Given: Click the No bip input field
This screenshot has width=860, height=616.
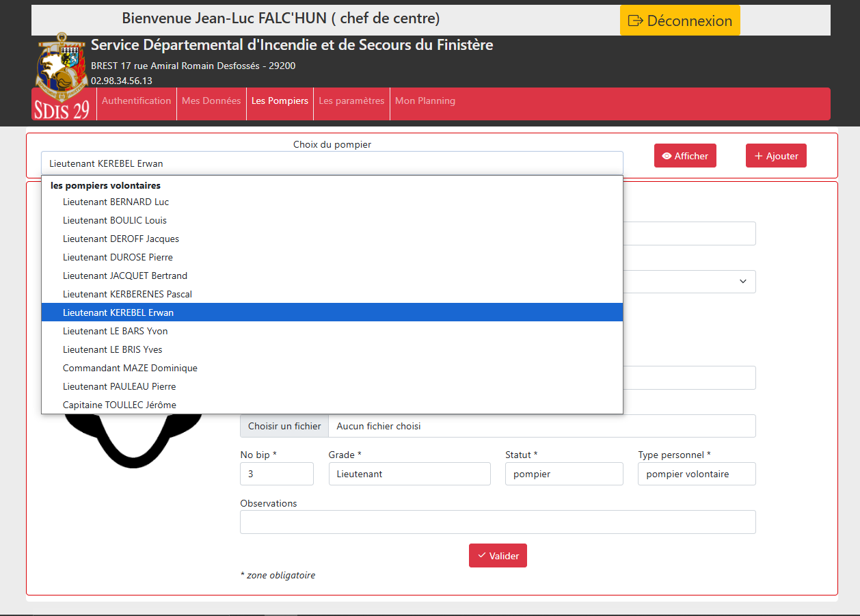Looking at the screenshot, I should click(x=276, y=474).
